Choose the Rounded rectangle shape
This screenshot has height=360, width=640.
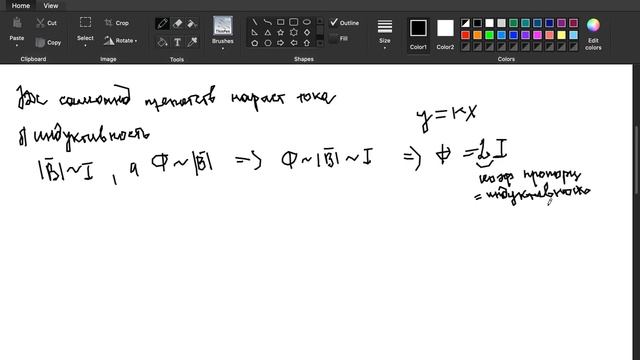click(x=293, y=22)
